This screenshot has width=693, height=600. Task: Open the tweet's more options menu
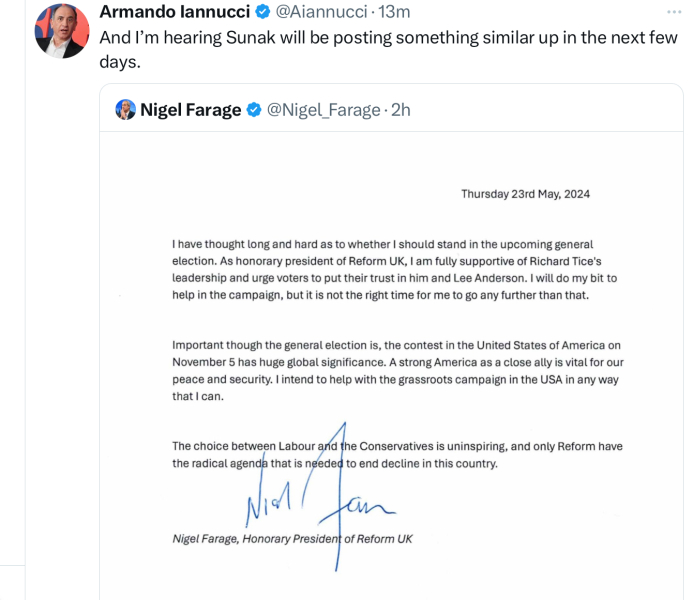(675, 11)
